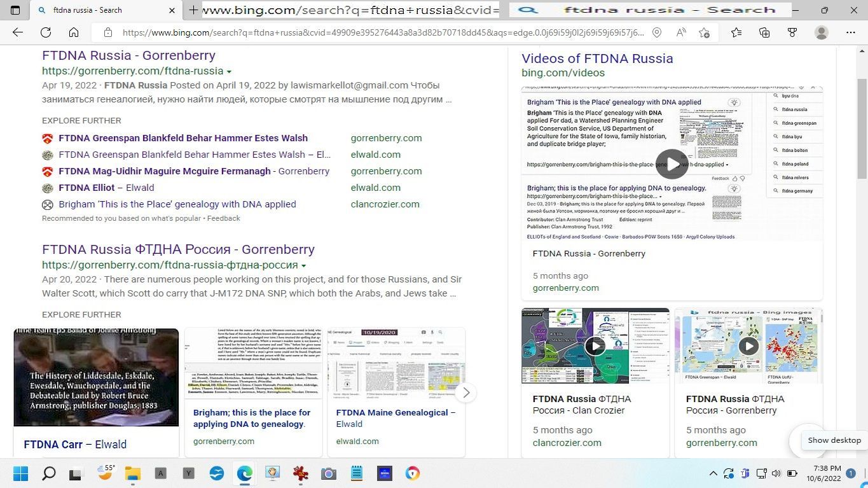
Task: Open FTDNA Carr – Elwald card title
Action: [75, 444]
